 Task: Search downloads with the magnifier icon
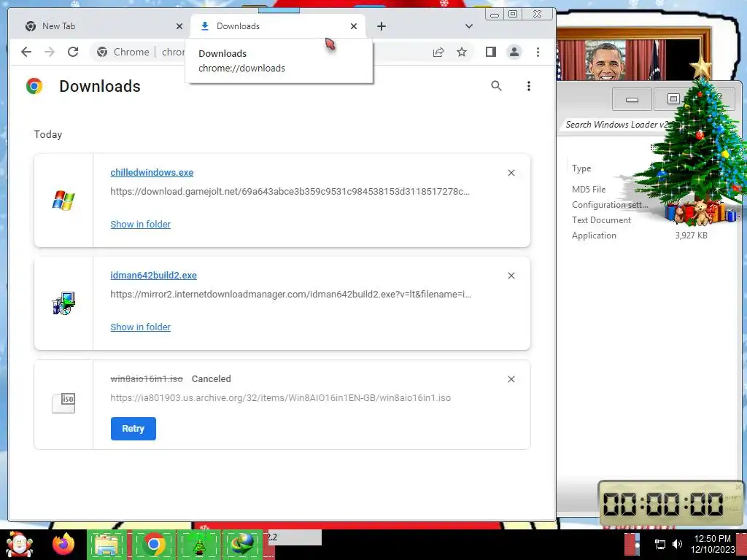496,86
